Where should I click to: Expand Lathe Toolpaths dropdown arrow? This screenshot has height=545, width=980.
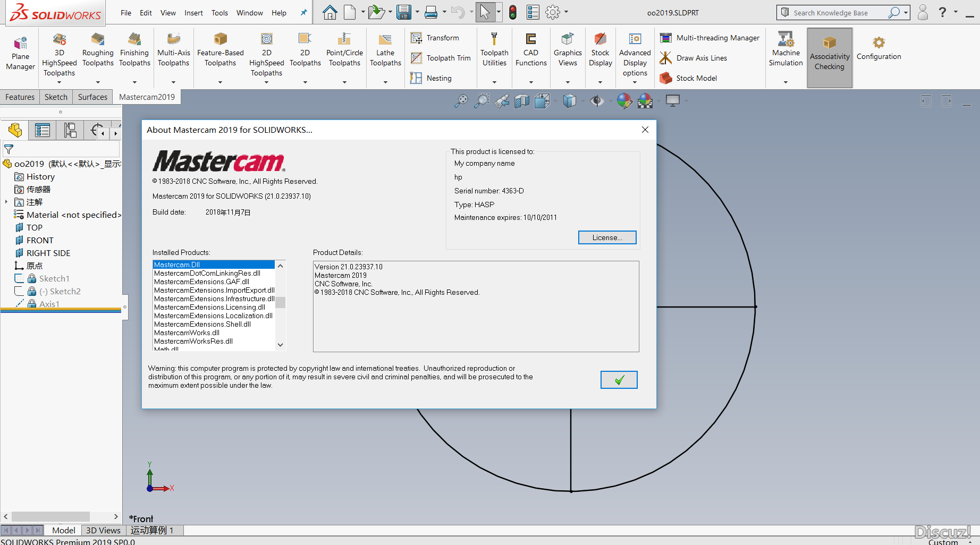(385, 82)
